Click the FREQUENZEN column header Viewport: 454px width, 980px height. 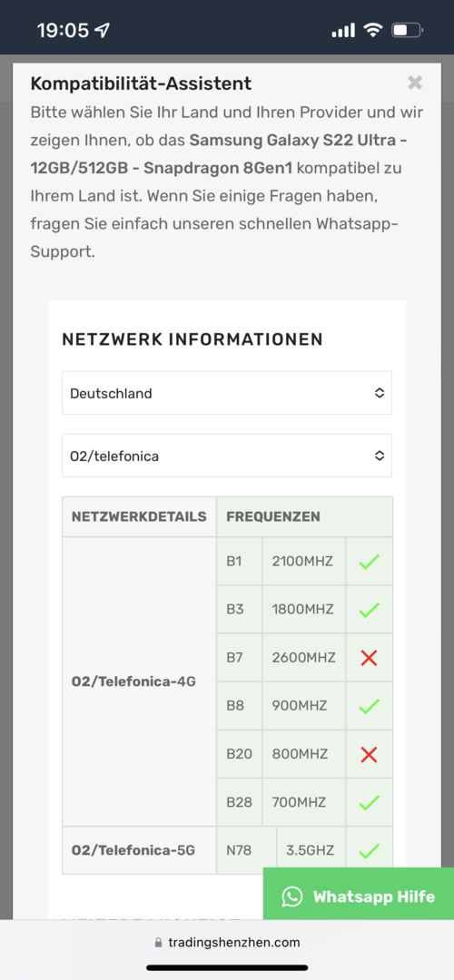[273, 517]
